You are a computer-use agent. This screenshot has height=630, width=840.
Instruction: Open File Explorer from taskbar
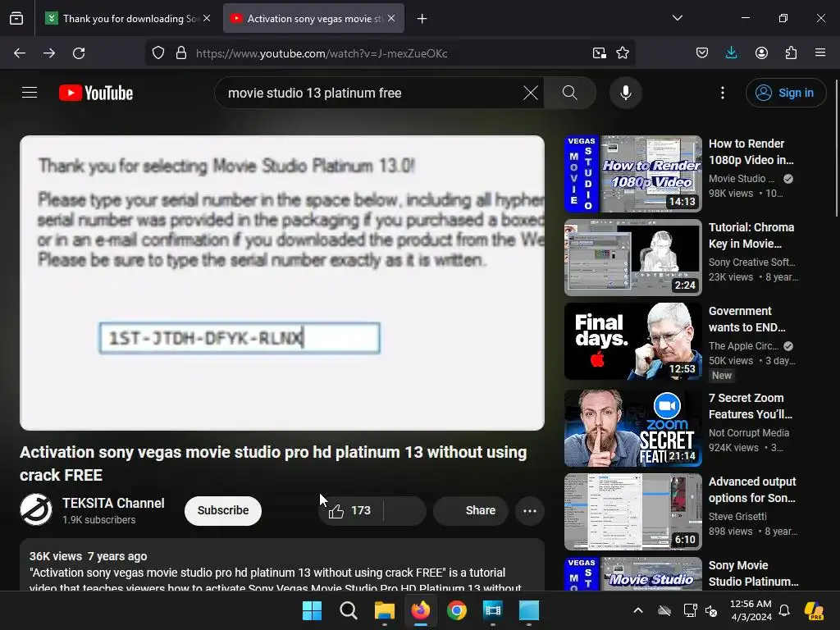(385, 610)
